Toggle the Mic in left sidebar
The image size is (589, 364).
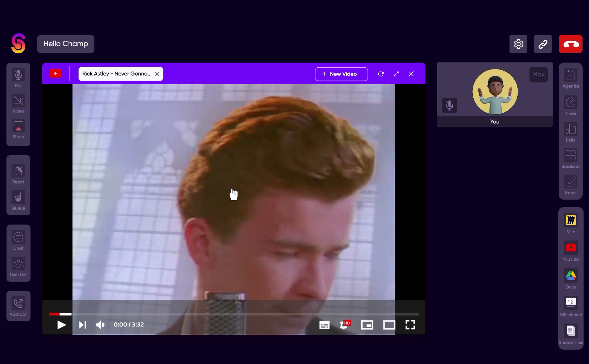click(x=18, y=78)
